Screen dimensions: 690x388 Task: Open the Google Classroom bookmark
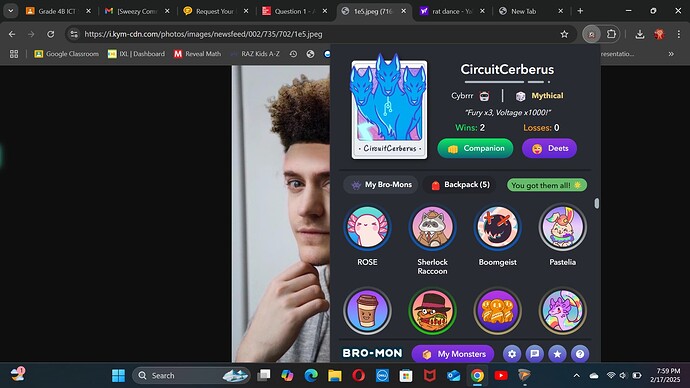tap(66, 54)
